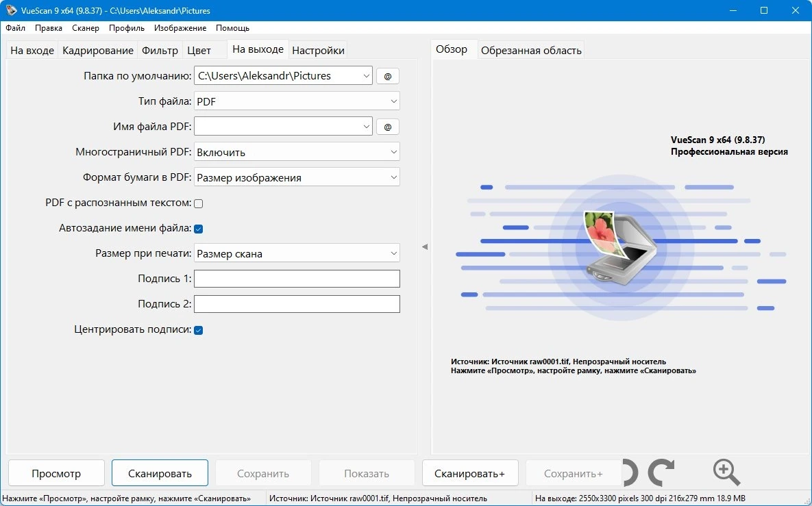Maximize the VueScan window
This screenshot has width=812, height=506.
coord(764,10)
